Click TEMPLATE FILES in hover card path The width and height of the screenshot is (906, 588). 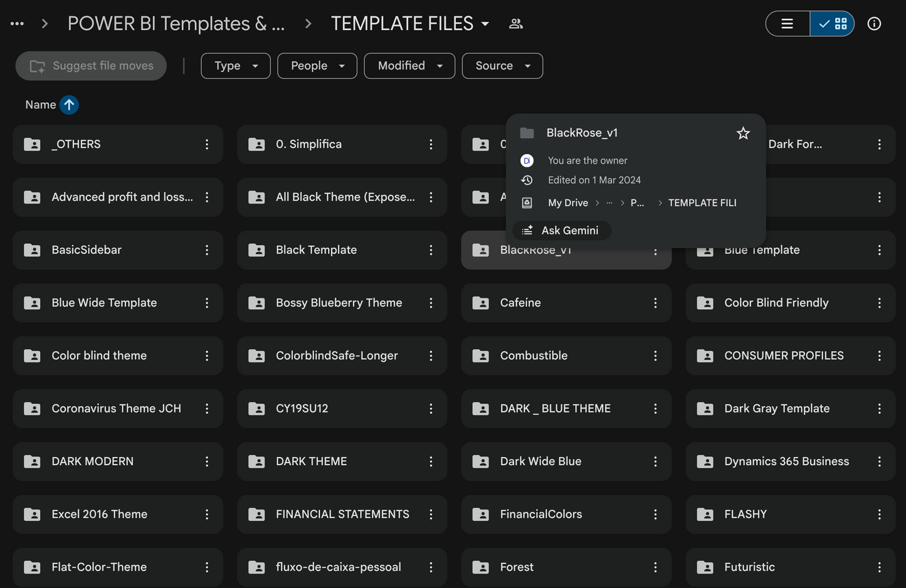[x=702, y=202]
